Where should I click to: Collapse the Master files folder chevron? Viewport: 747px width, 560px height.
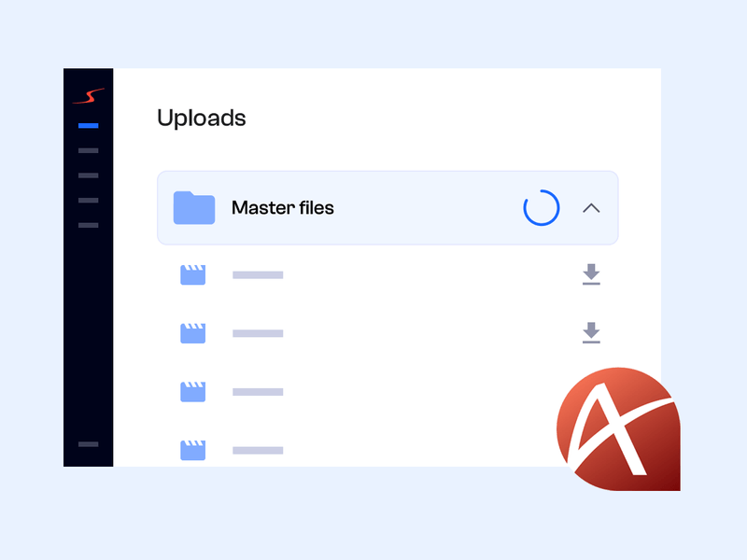[x=591, y=208]
